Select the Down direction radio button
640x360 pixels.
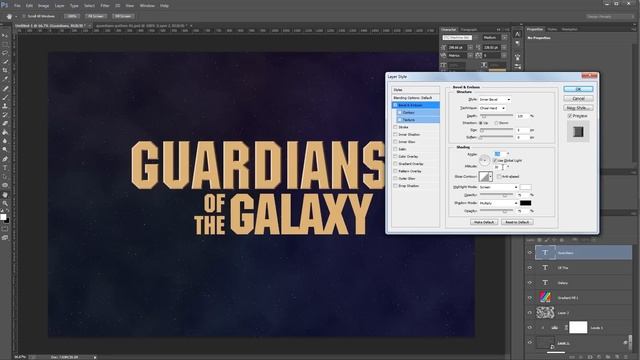point(496,123)
